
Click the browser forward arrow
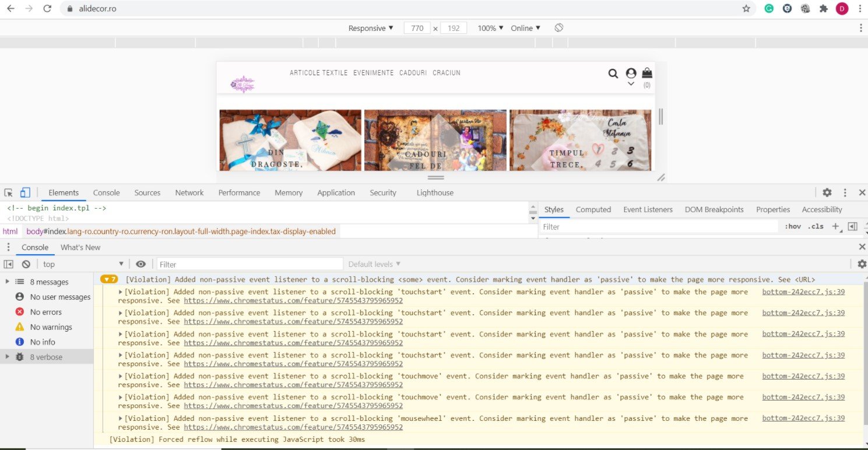[x=29, y=9]
